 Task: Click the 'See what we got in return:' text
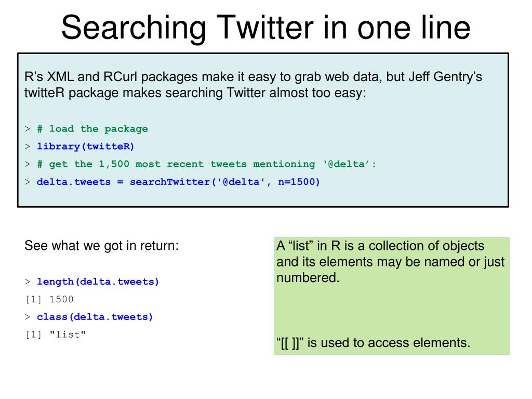click(101, 245)
